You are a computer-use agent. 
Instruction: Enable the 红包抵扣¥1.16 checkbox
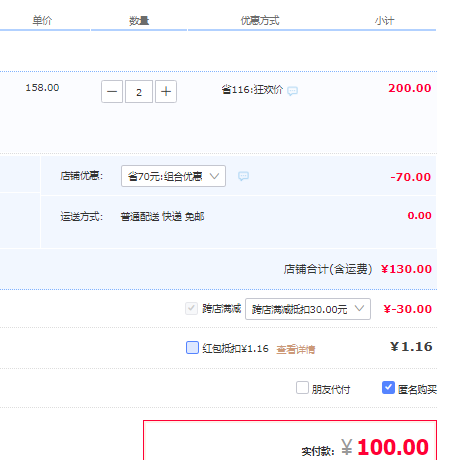(x=192, y=347)
